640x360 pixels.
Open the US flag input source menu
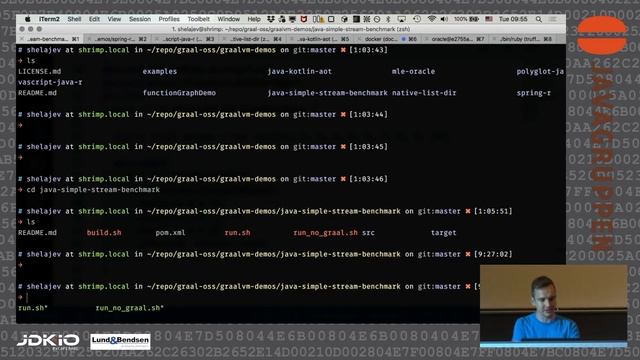[489, 19]
